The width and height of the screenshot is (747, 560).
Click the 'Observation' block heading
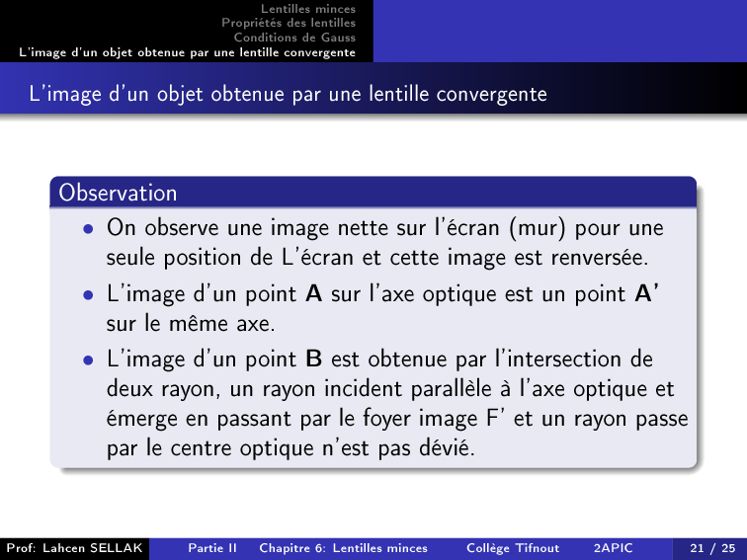118,193
